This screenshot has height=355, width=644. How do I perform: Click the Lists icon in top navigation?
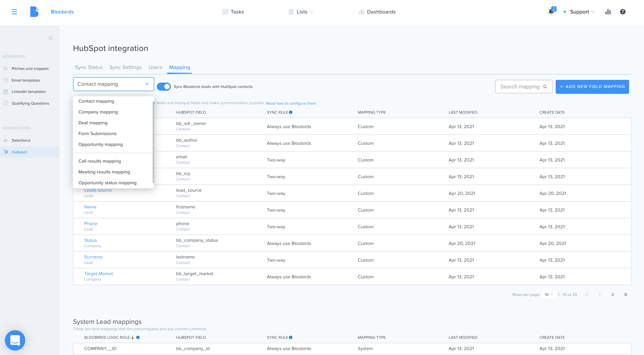(291, 12)
